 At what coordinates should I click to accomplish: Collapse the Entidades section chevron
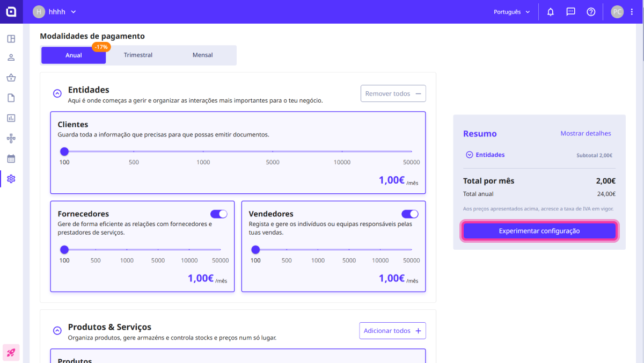coord(57,93)
